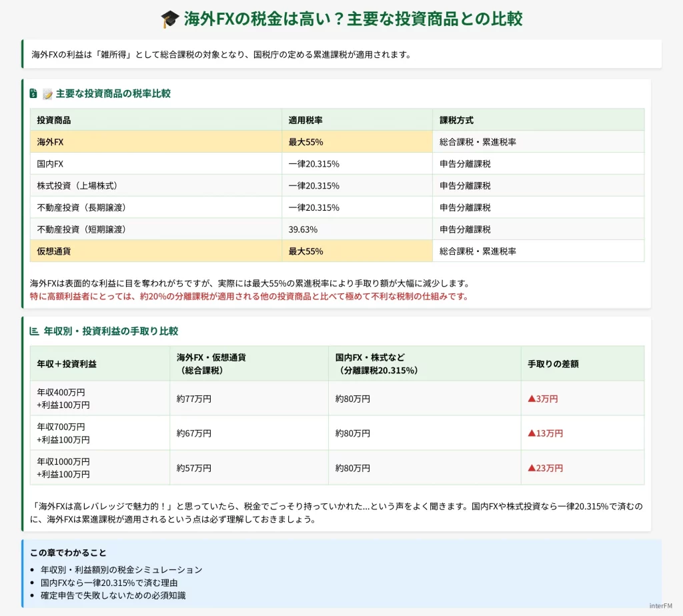Select the 手取りの差額 column header

tap(553, 364)
